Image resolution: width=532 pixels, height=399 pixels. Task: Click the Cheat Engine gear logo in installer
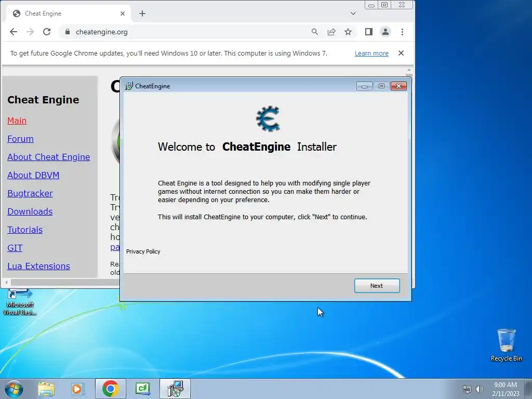point(268,119)
